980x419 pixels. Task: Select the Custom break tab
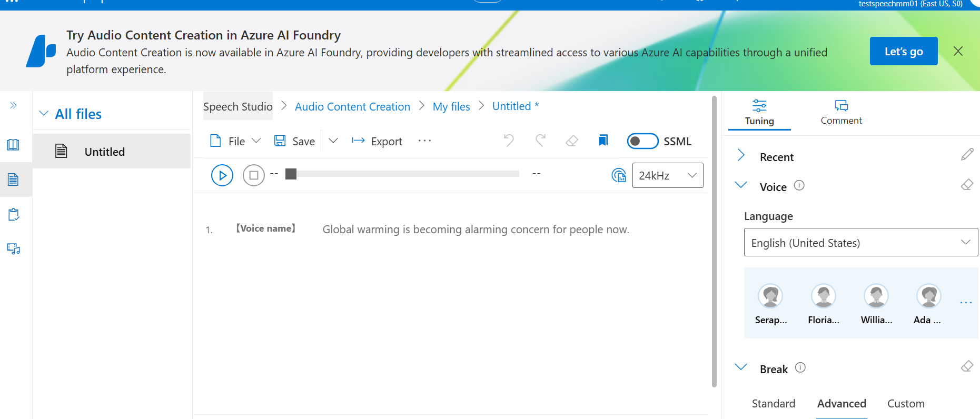point(906,404)
